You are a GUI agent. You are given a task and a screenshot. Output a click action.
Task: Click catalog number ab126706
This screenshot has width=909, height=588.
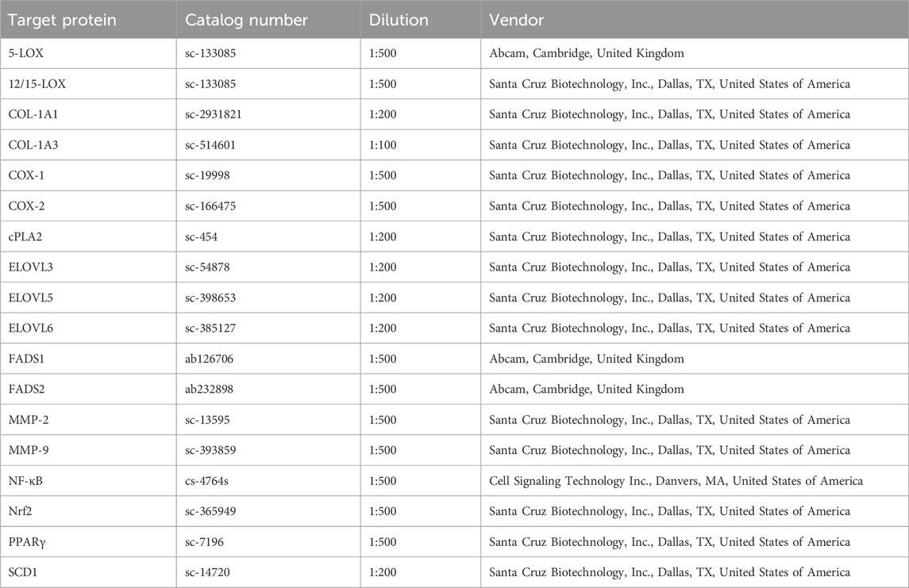(x=210, y=359)
